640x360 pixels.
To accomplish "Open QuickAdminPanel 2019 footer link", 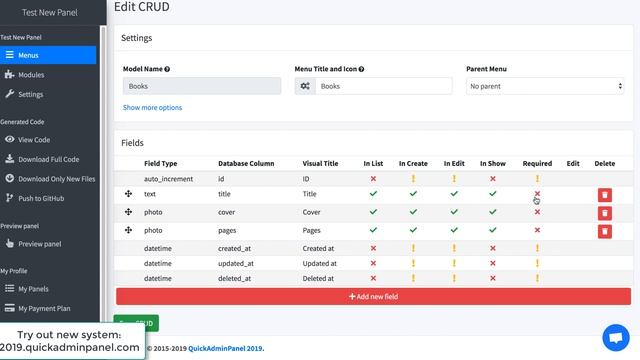I will pos(225,348).
